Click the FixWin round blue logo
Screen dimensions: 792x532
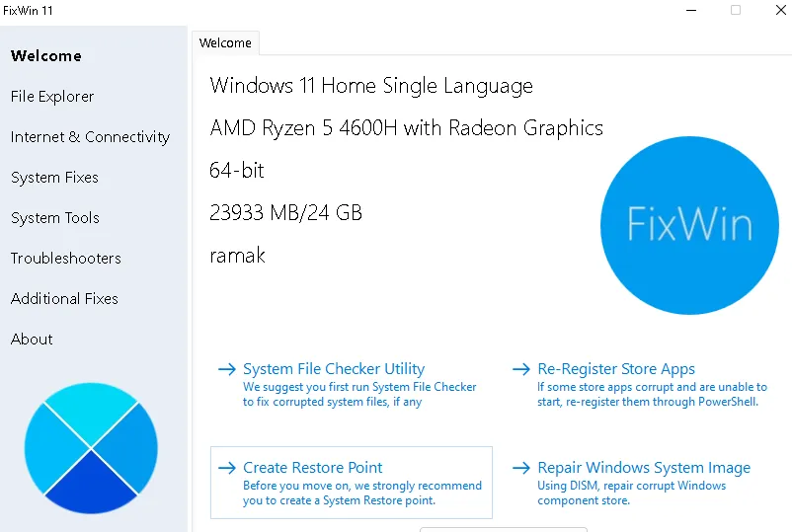pyautogui.click(x=689, y=226)
